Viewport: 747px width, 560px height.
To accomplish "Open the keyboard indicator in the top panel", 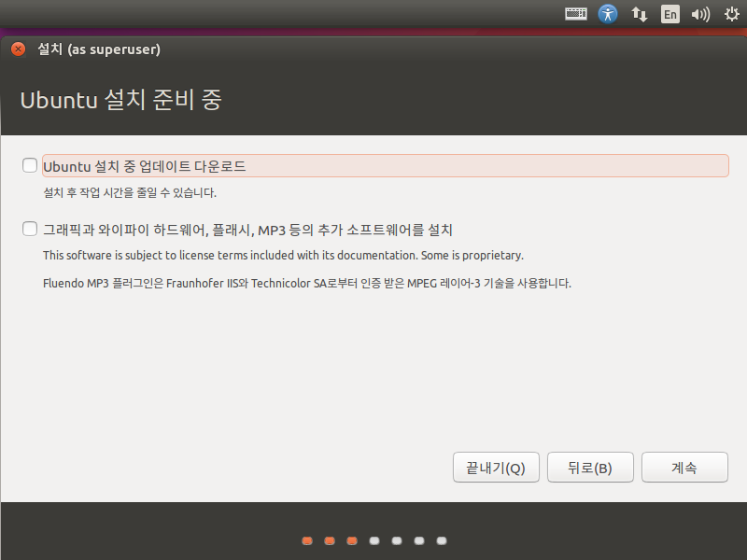I will point(575,14).
